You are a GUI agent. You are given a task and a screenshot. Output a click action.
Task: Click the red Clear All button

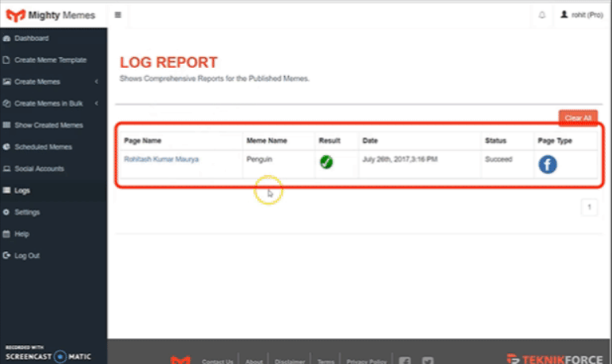[578, 118]
